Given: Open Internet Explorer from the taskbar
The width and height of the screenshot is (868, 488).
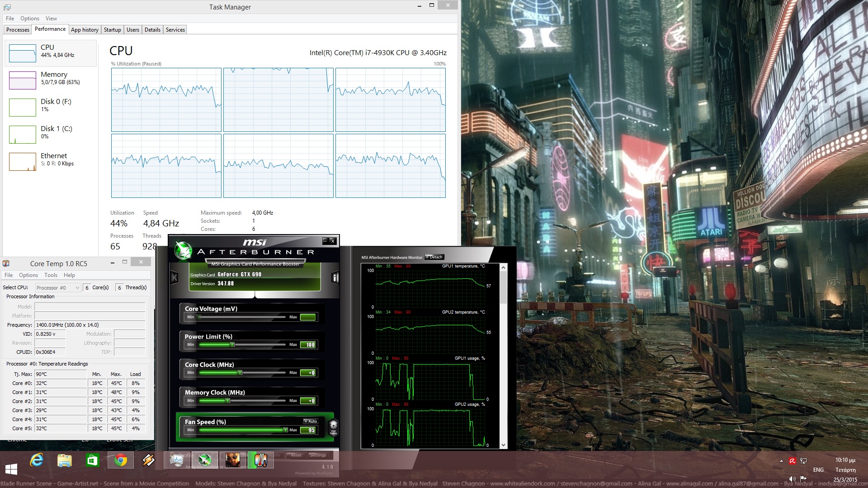Looking at the screenshot, I should click(x=37, y=460).
